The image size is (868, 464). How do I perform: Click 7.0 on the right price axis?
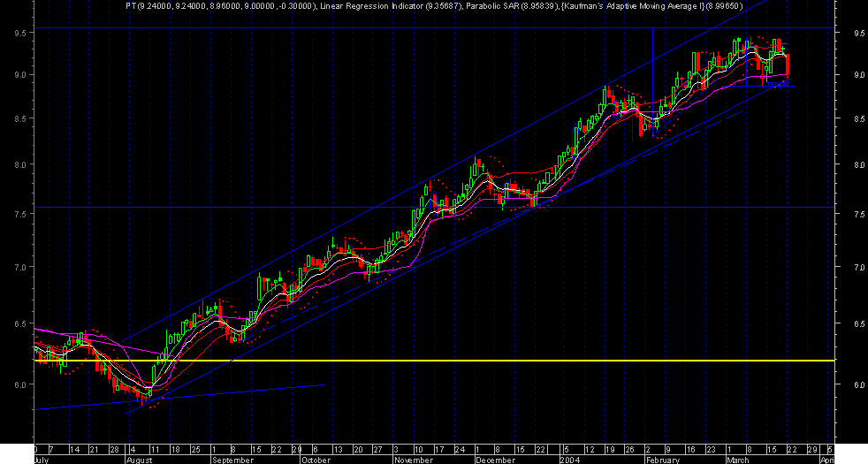(858, 267)
